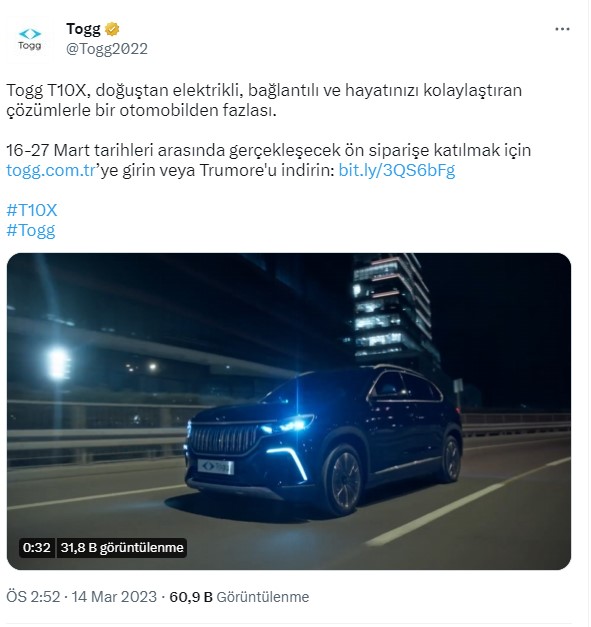
Task: Click the 0:32 video duration label
Action: pos(36,547)
